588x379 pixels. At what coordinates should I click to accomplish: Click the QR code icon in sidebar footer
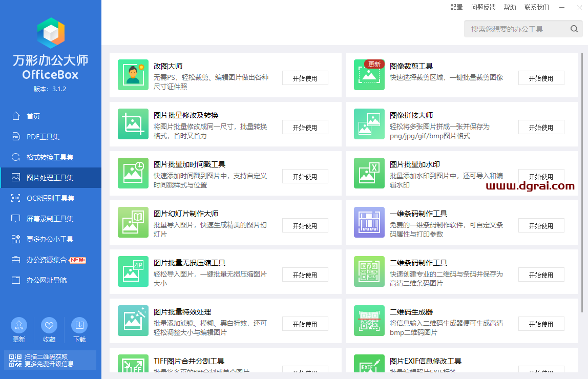tap(15, 360)
